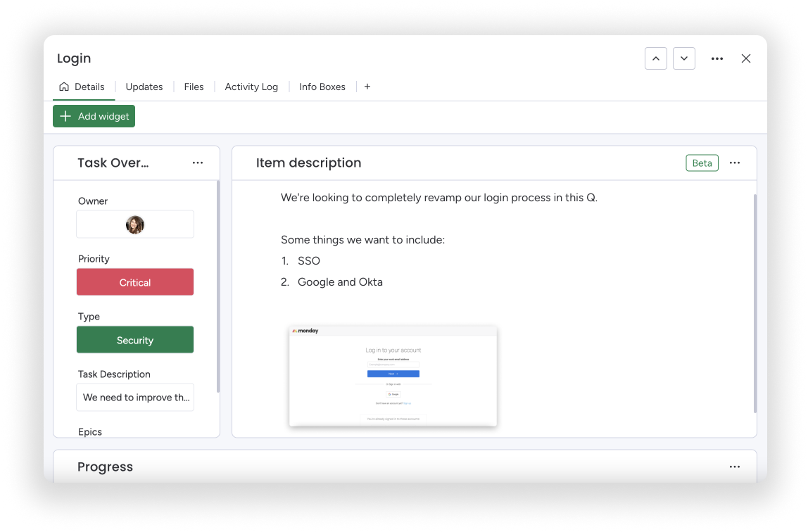Select the Info Boxes tab
This screenshot has width=808, height=532.
tap(322, 87)
